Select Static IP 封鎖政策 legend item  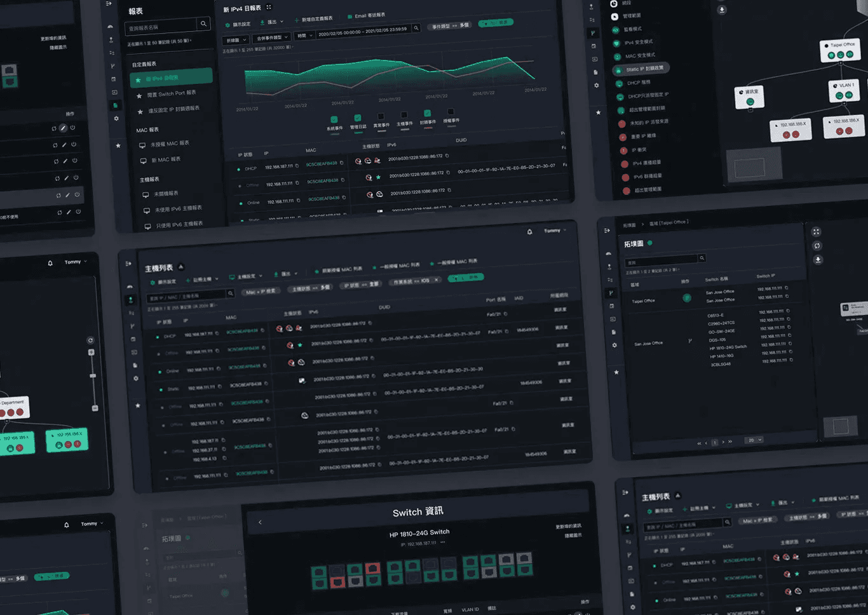click(x=641, y=69)
